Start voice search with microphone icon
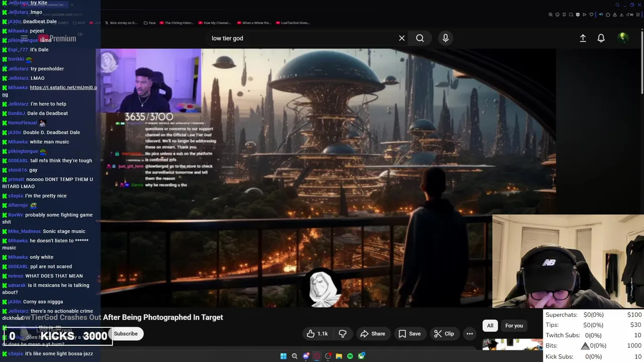The image size is (644, 362). [445, 38]
